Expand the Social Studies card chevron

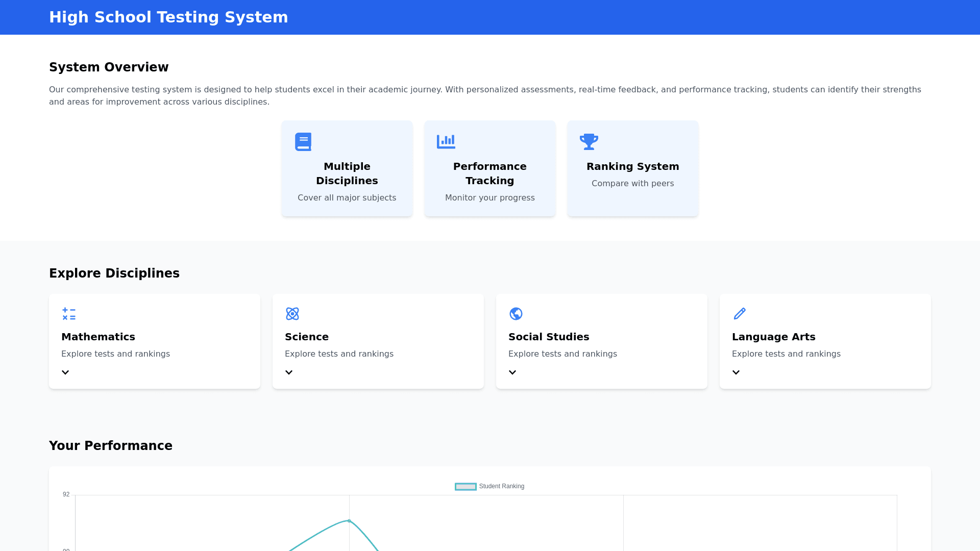(x=512, y=372)
